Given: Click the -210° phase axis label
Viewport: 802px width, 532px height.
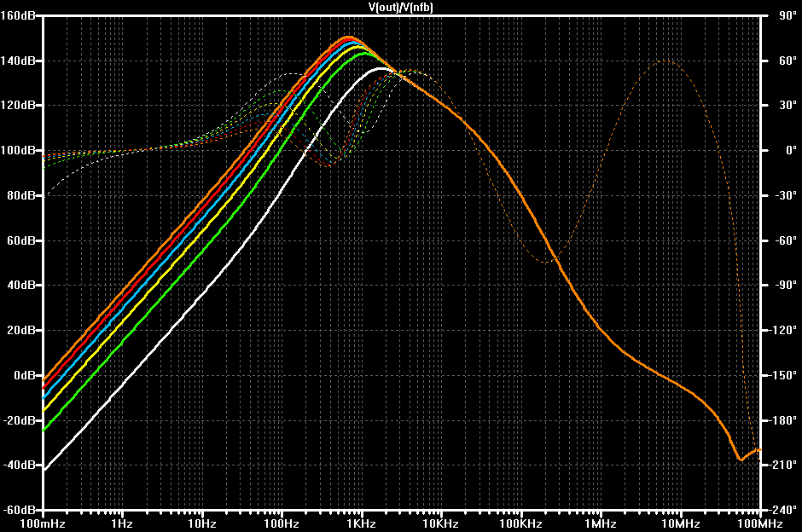Looking at the screenshot, I should [783, 465].
